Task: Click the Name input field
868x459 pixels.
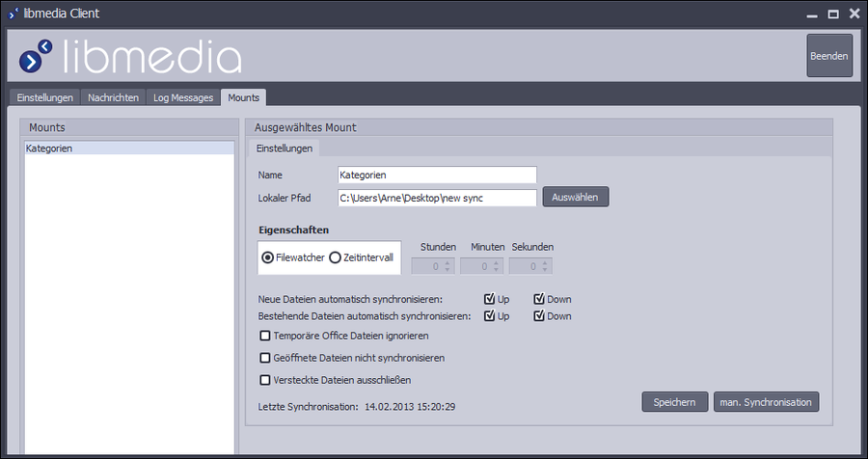Action: (437, 175)
